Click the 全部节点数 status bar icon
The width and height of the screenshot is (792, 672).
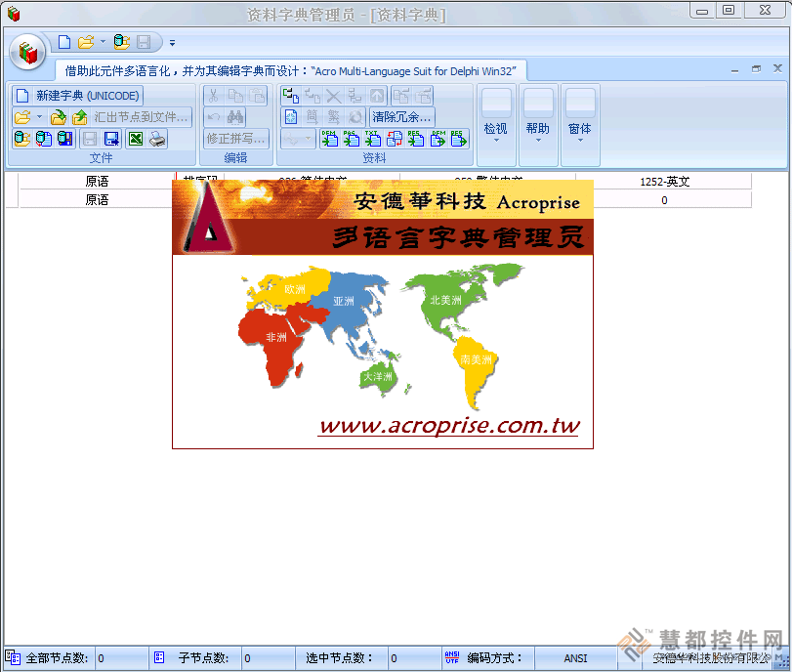13,657
